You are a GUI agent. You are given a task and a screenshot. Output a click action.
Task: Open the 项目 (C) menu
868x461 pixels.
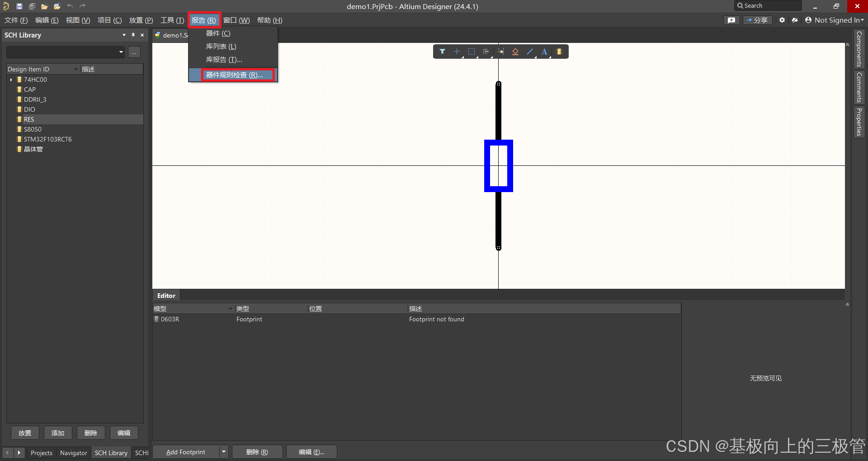pyautogui.click(x=110, y=20)
